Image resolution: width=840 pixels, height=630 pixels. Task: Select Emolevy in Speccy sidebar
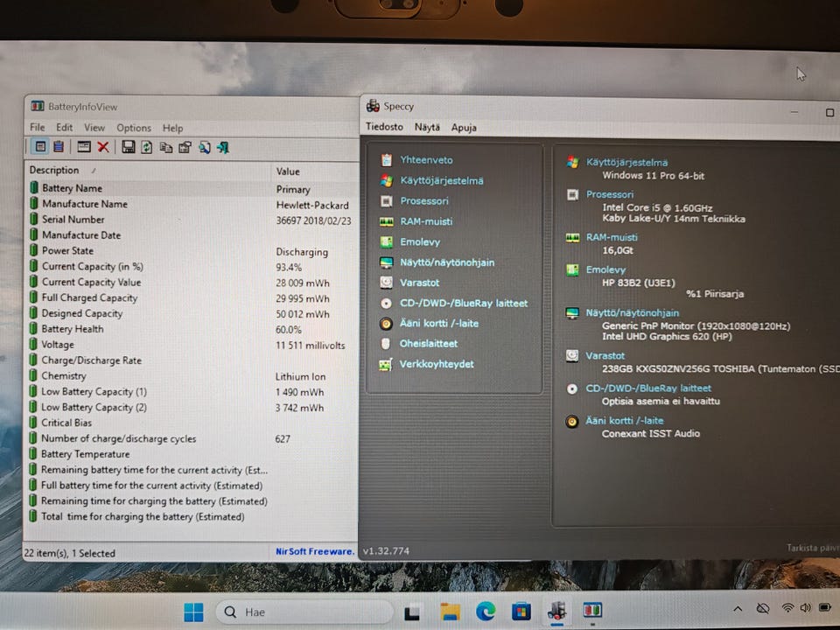pos(420,241)
